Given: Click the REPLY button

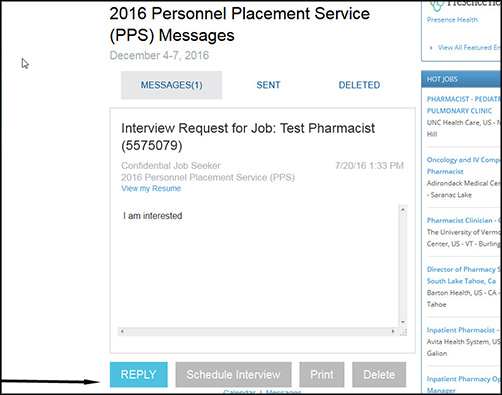Looking at the screenshot, I should click(139, 374).
